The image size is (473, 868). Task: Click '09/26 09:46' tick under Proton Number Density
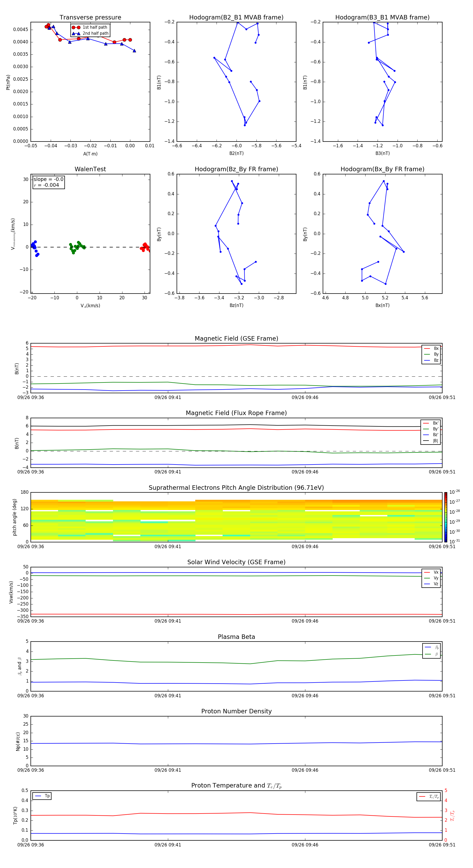tap(305, 770)
